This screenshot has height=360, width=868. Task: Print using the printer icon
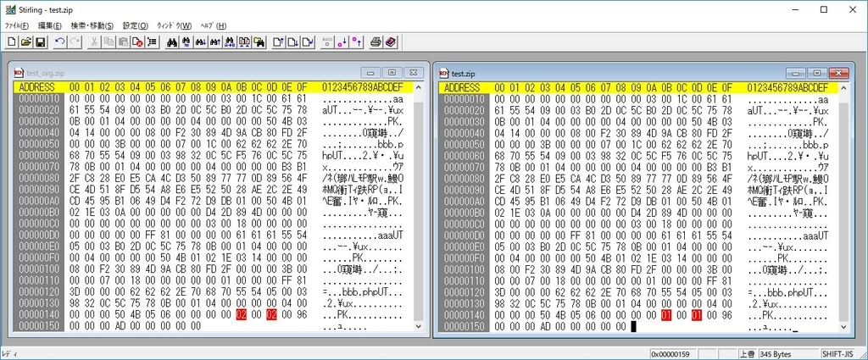point(376,42)
